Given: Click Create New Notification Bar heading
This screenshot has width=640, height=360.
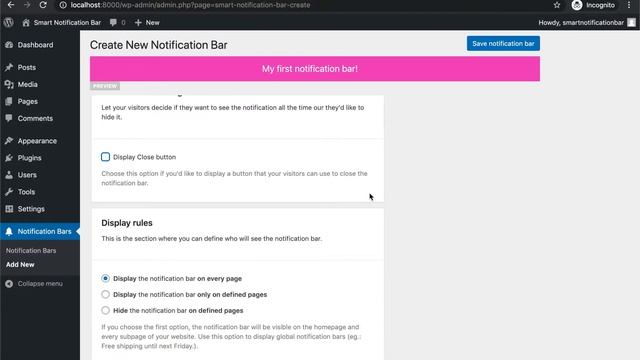Looking at the screenshot, I should click(158, 45).
